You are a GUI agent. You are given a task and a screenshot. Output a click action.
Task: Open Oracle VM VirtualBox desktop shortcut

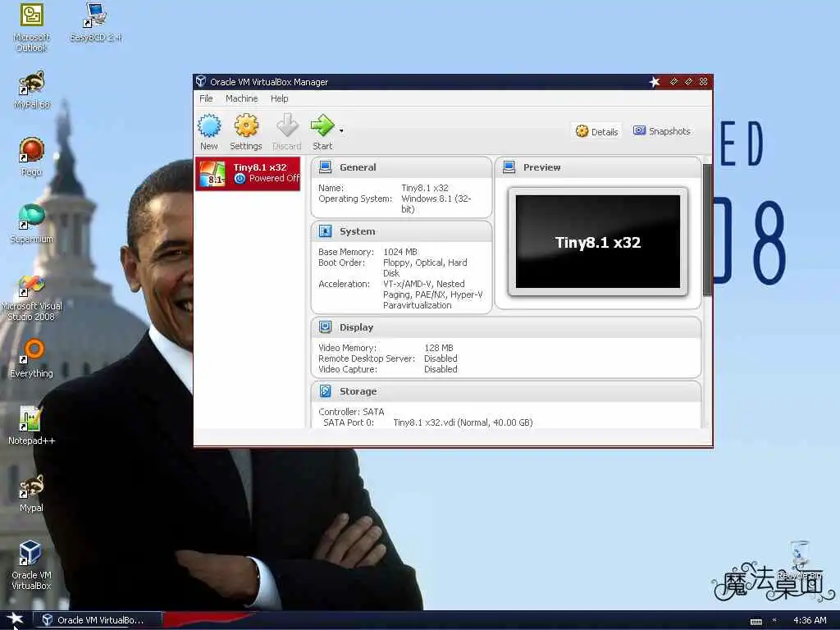coord(32,565)
